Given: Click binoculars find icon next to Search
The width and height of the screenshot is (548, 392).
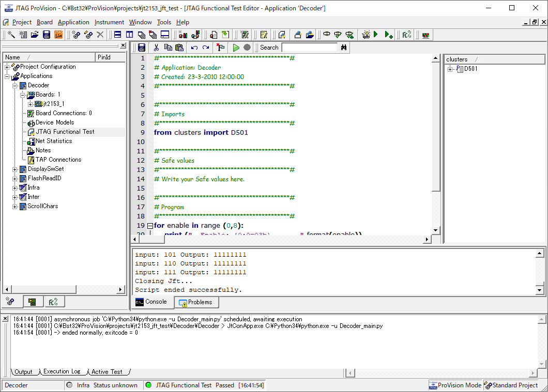Looking at the screenshot, I should click(344, 48).
